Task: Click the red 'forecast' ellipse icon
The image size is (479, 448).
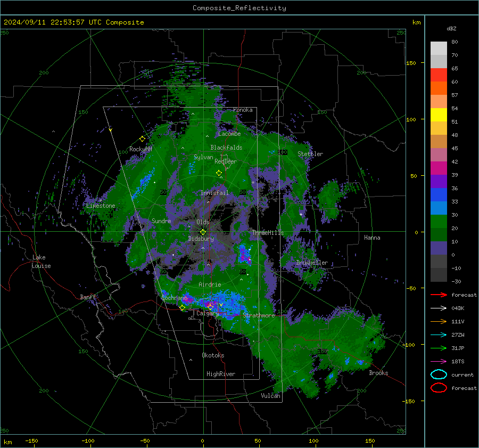Action: (x=439, y=388)
